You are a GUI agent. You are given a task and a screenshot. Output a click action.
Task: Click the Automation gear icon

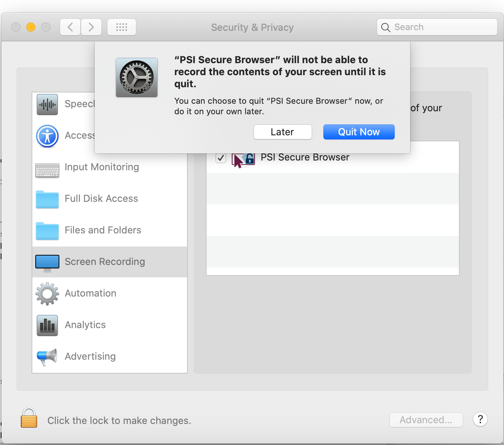click(x=47, y=294)
